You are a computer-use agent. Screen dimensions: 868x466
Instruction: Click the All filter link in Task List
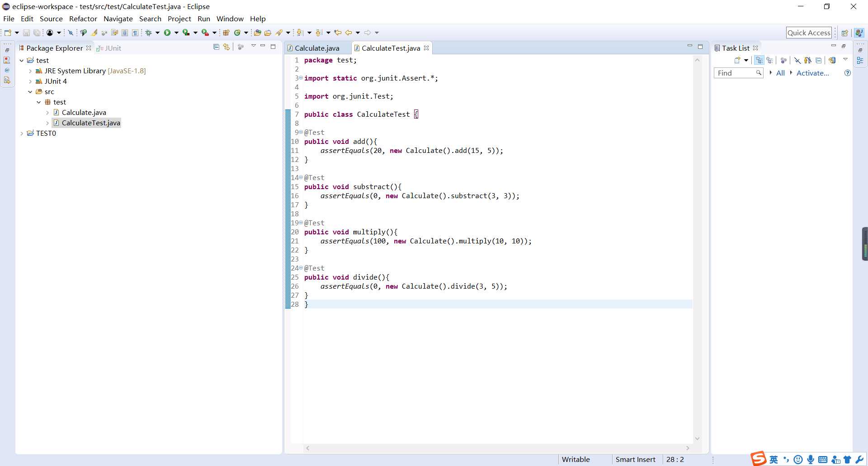click(780, 73)
